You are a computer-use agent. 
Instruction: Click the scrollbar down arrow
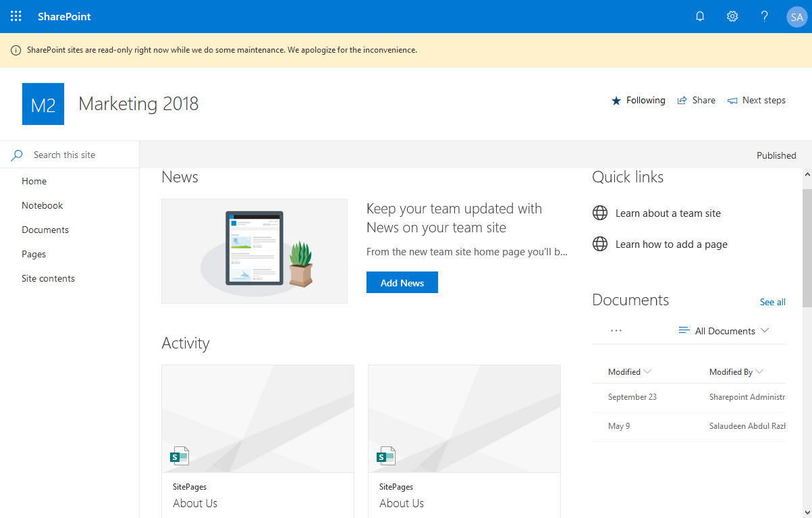807,512
